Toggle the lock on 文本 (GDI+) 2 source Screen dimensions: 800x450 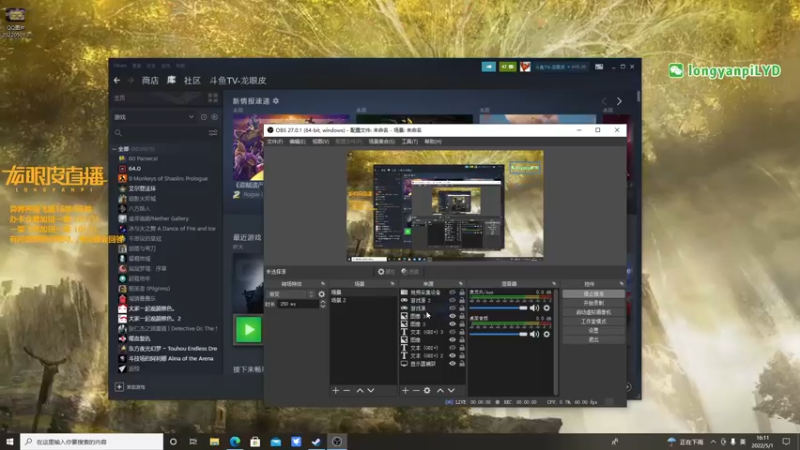(462, 356)
